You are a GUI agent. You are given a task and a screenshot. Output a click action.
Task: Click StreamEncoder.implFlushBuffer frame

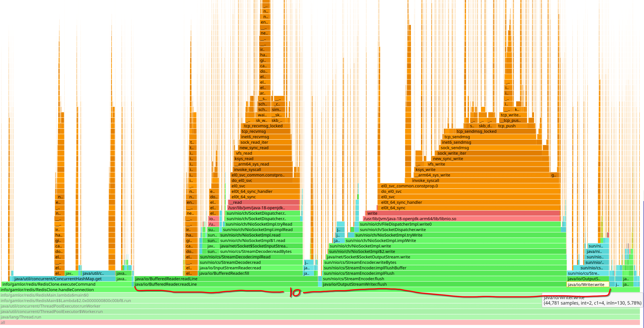click(x=445, y=268)
